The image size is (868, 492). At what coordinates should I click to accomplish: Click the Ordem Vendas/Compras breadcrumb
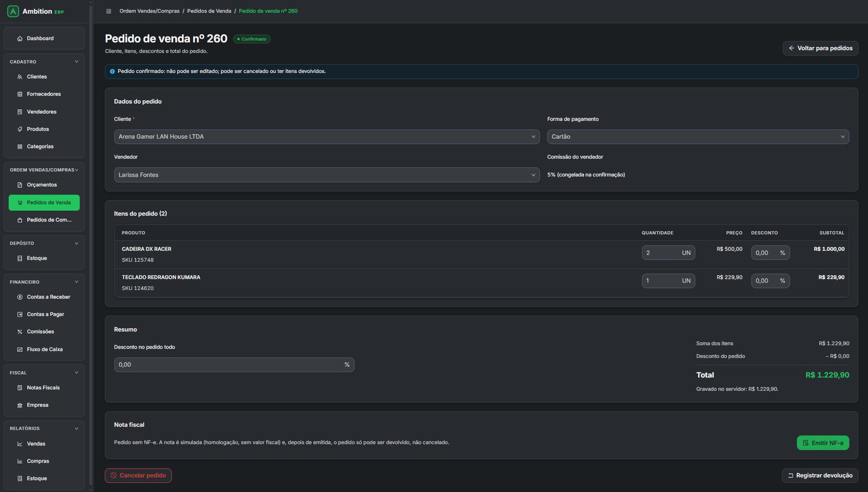click(x=149, y=11)
